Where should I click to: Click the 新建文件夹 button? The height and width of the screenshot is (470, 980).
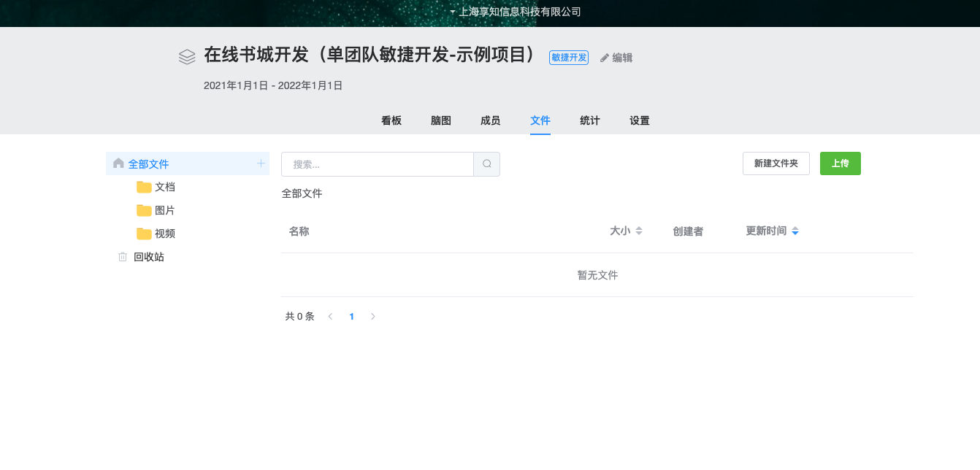click(x=776, y=163)
